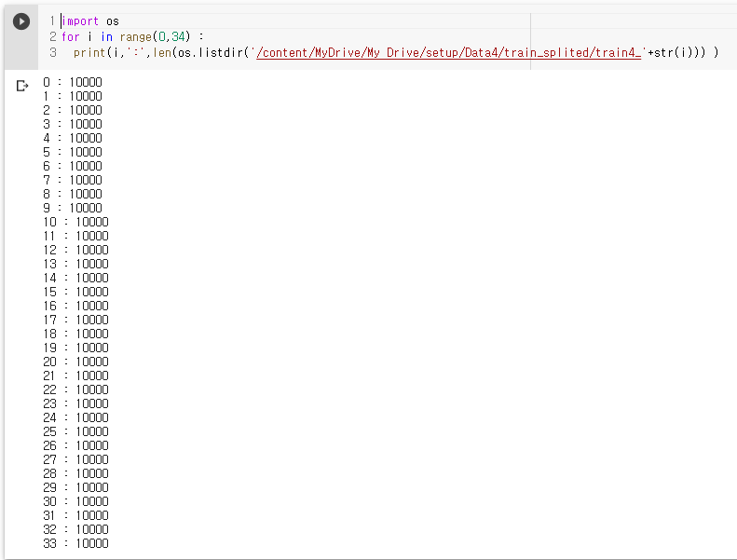Click line number 3 in the code gutter
The image size is (737, 560).
click(x=52, y=53)
